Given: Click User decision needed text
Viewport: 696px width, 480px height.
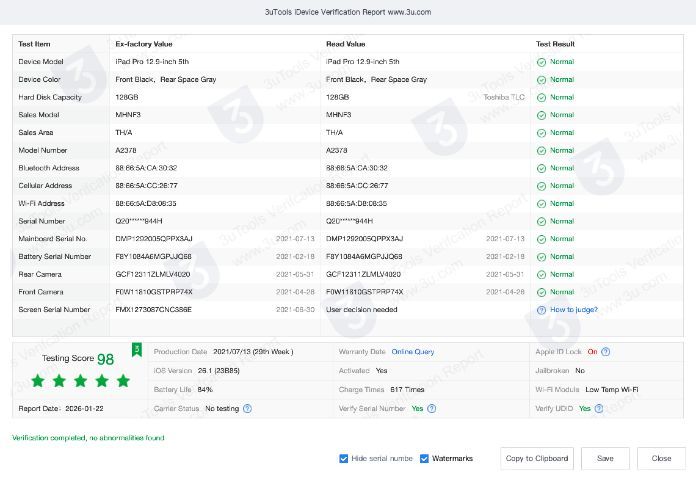Looking at the screenshot, I should tap(362, 309).
